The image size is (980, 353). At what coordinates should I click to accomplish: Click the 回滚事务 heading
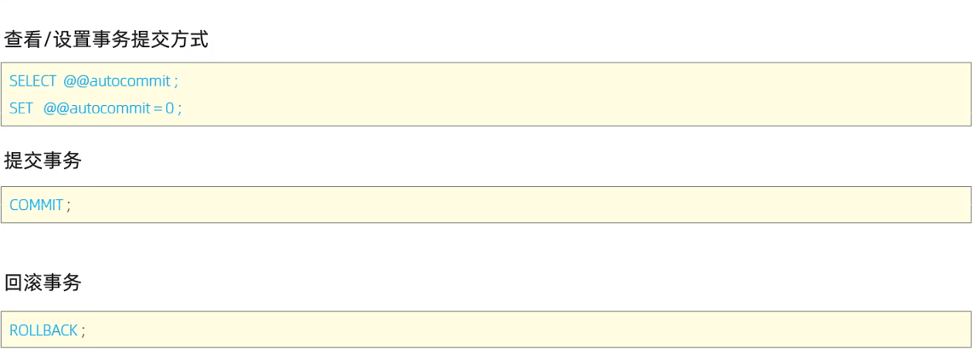[42, 283]
